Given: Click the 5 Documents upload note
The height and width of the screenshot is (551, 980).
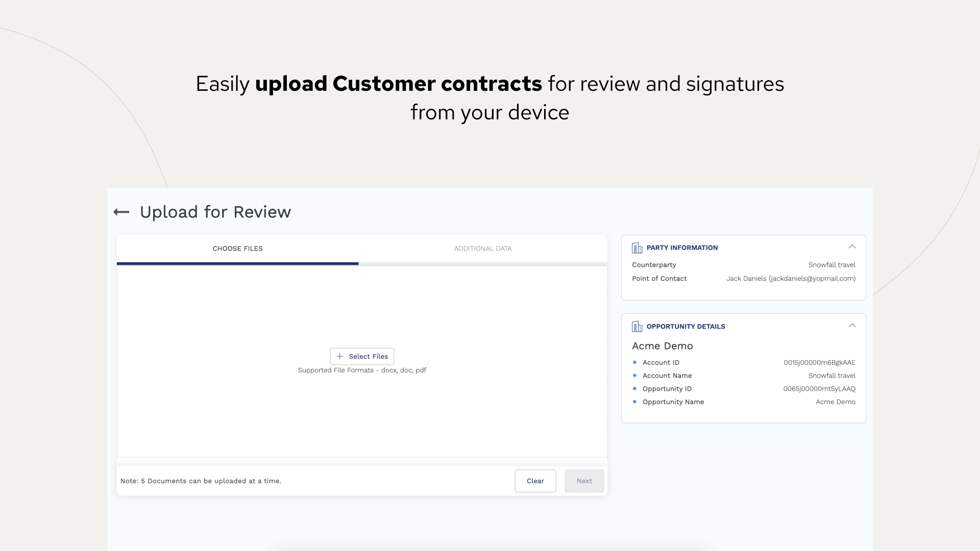Looking at the screenshot, I should (201, 481).
